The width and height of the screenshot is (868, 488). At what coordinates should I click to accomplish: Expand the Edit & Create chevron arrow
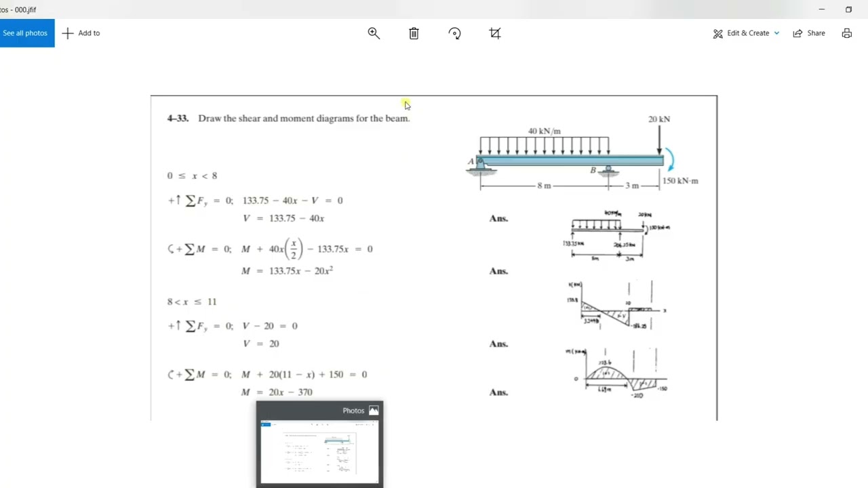(x=776, y=33)
